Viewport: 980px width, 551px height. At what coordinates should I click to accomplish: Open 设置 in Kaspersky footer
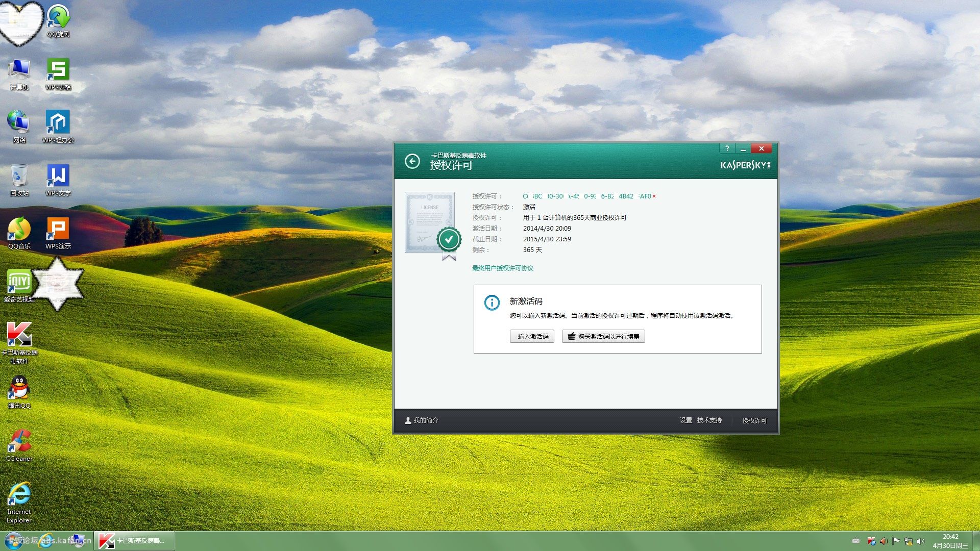[685, 420]
